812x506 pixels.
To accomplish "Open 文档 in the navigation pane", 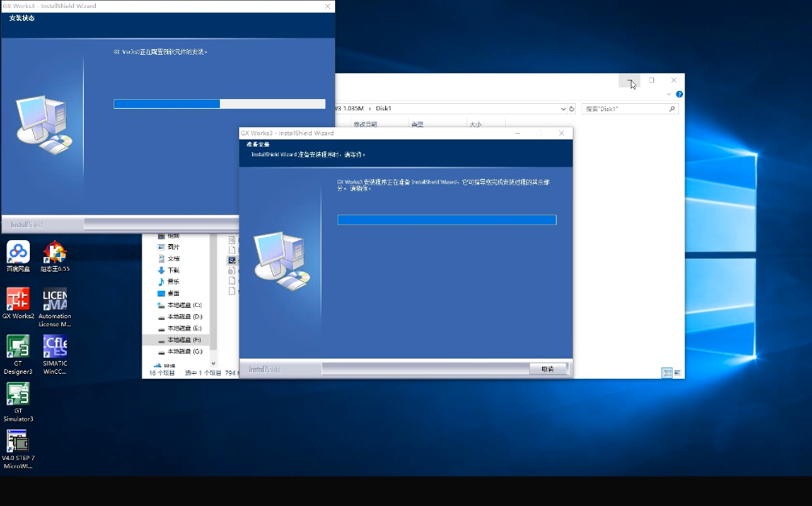I will [x=169, y=259].
